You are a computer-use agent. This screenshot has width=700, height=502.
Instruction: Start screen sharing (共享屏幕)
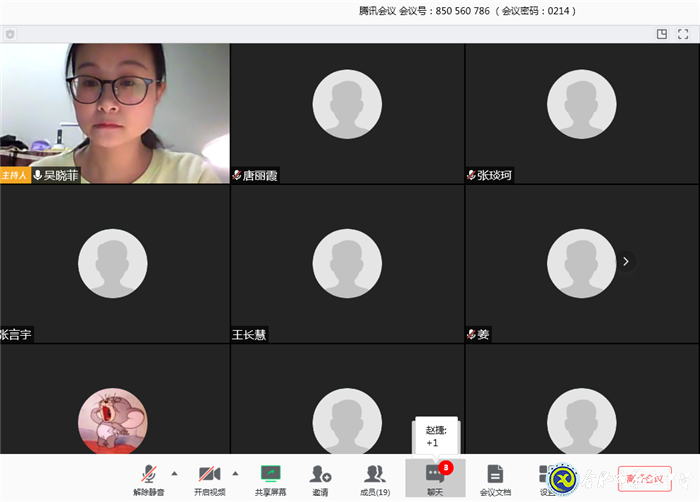pos(270,478)
